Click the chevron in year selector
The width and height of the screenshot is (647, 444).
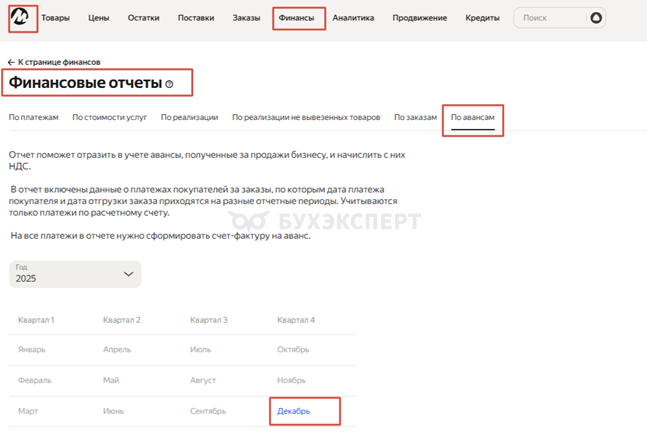coord(128,274)
